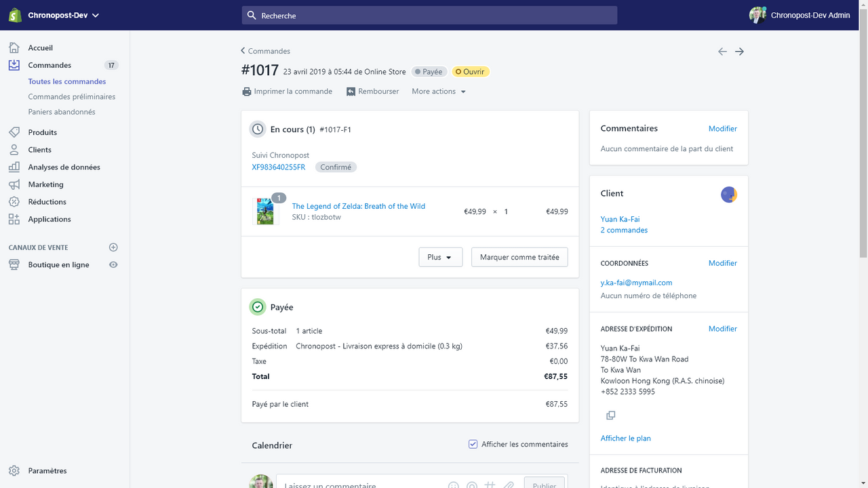The height and width of the screenshot is (488, 868).
Task: Open Applications section
Action: [x=50, y=219]
